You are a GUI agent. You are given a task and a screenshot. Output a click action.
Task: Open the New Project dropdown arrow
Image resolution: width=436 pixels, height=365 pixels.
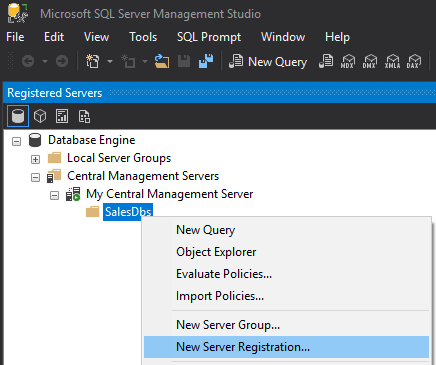pyautogui.click(x=110, y=61)
